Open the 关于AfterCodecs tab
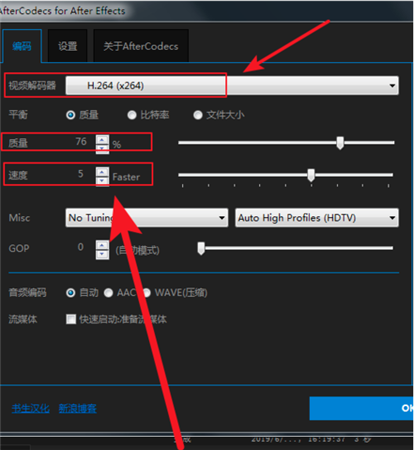Viewport: 414px width, 450px height. tap(141, 46)
